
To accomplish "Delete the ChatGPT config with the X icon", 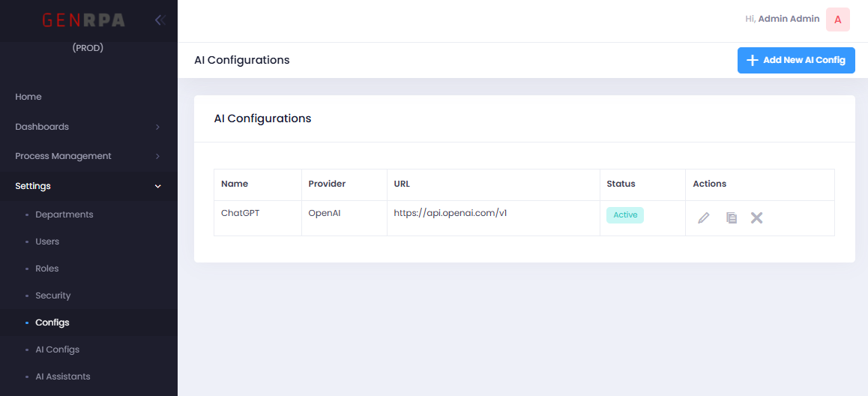I will click(x=757, y=218).
